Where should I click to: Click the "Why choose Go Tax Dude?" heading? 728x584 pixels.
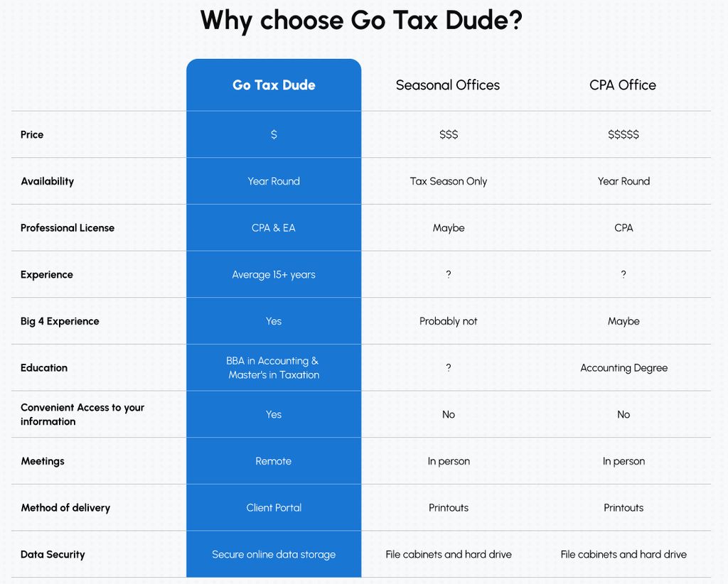[361, 21]
